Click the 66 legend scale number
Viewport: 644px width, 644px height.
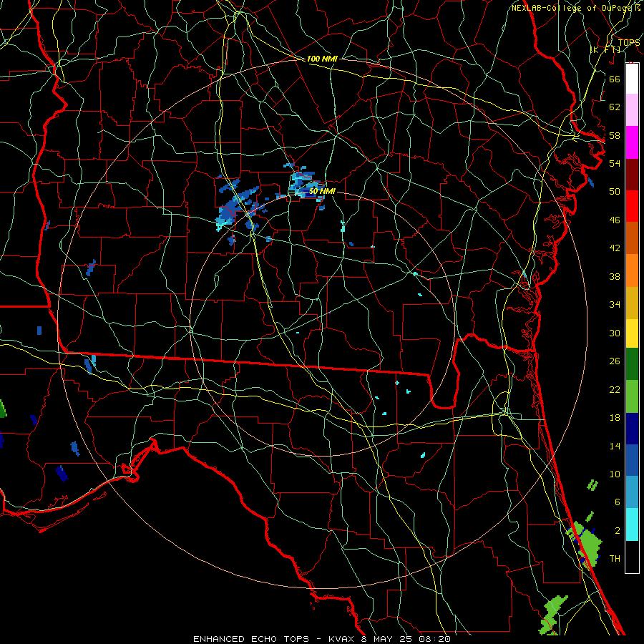pos(615,79)
